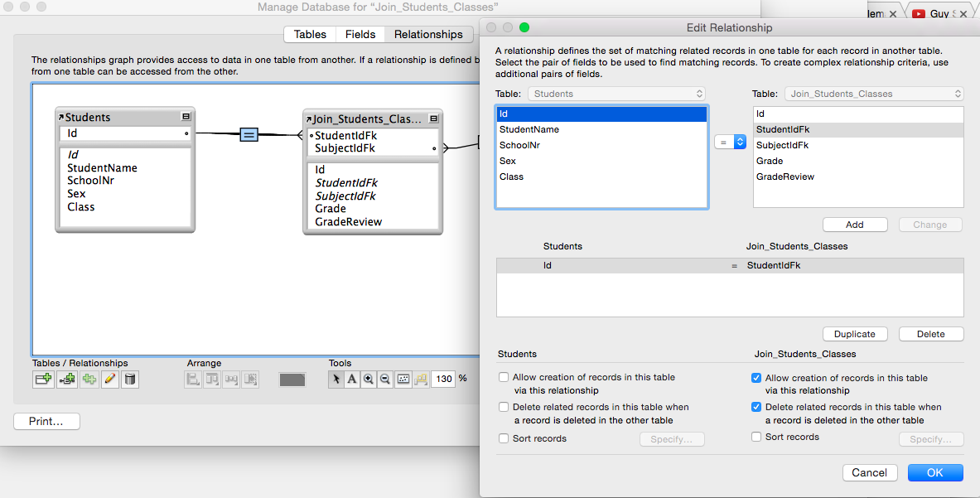Select the Id = StudentIdFk criteria row
980x498 pixels.
pos(730,265)
